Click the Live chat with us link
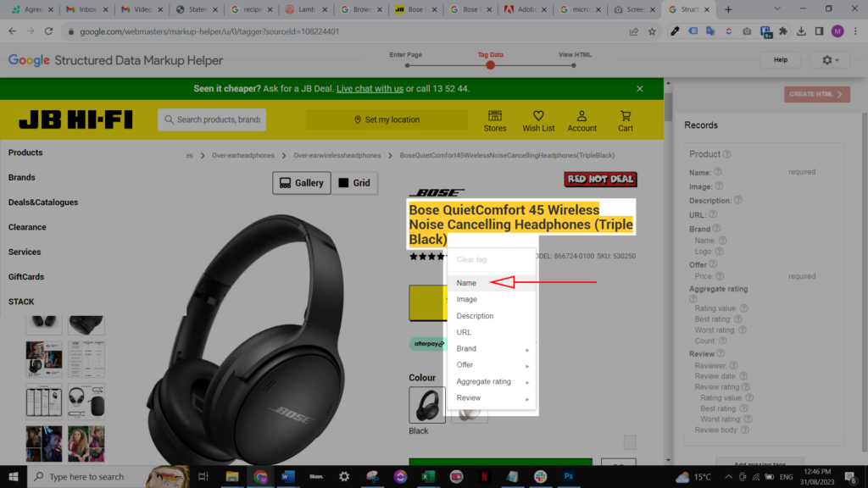Viewport: 868px width, 488px height. [370, 88]
